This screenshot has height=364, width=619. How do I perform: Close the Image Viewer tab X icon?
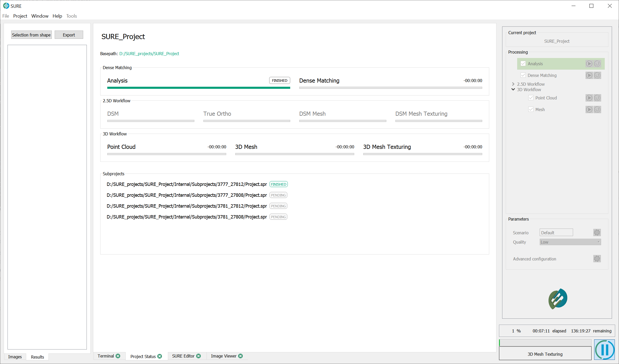240,356
